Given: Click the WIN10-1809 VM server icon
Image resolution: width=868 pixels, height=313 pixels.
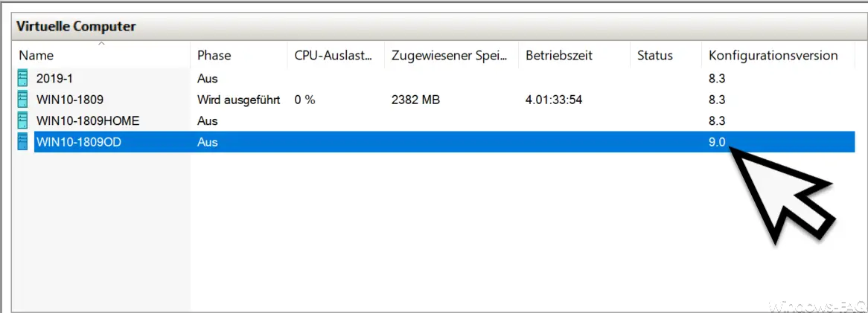Looking at the screenshot, I should click(22, 100).
